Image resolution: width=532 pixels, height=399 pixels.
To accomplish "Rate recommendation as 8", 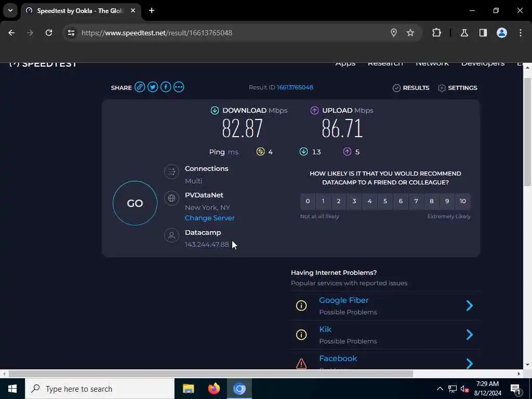I will coord(432,201).
